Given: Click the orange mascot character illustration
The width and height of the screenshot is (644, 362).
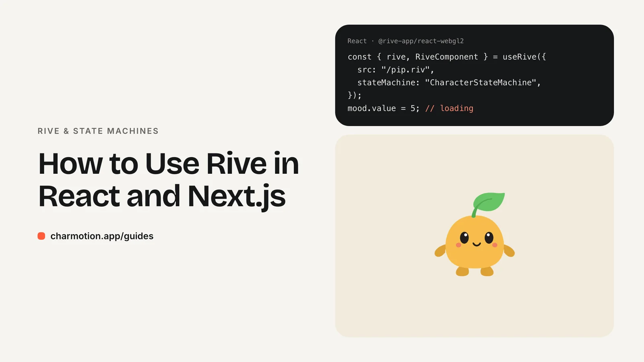Looking at the screenshot, I should 475,234.
